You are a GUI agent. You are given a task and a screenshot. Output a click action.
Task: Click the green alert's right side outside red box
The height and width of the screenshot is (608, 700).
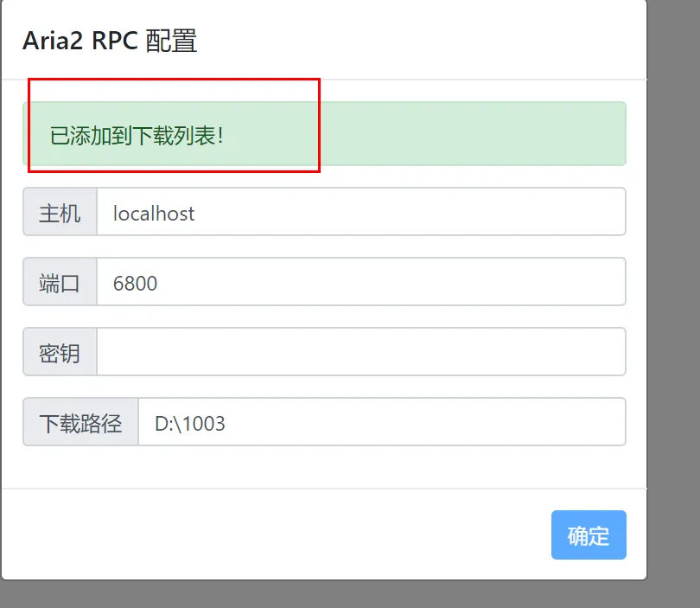click(x=474, y=134)
